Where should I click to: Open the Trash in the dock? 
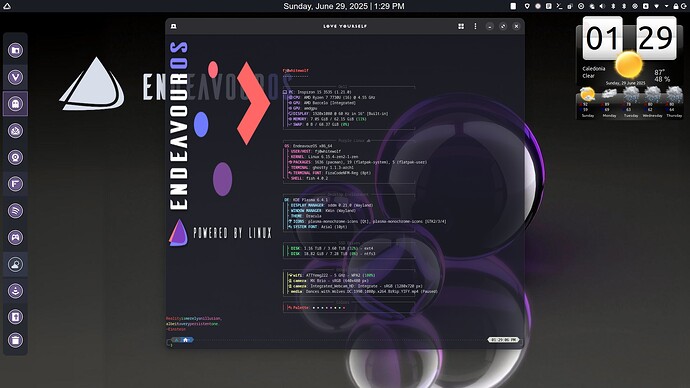coord(15,340)
